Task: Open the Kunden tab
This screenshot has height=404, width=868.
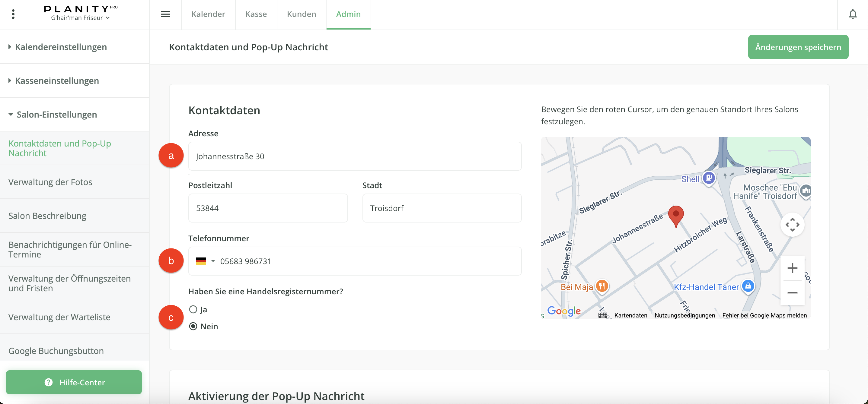Action: point(301,14)
